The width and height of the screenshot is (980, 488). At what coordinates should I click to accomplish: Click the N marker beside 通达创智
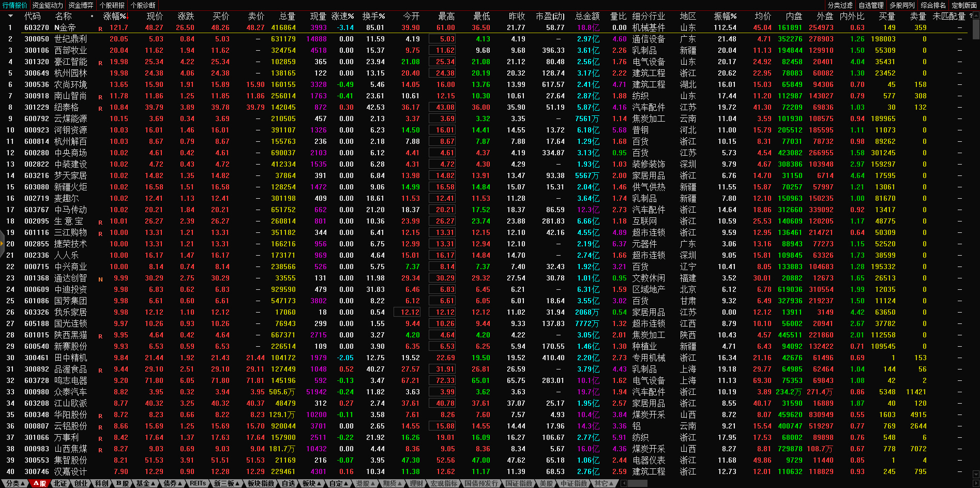click(100, 279)
